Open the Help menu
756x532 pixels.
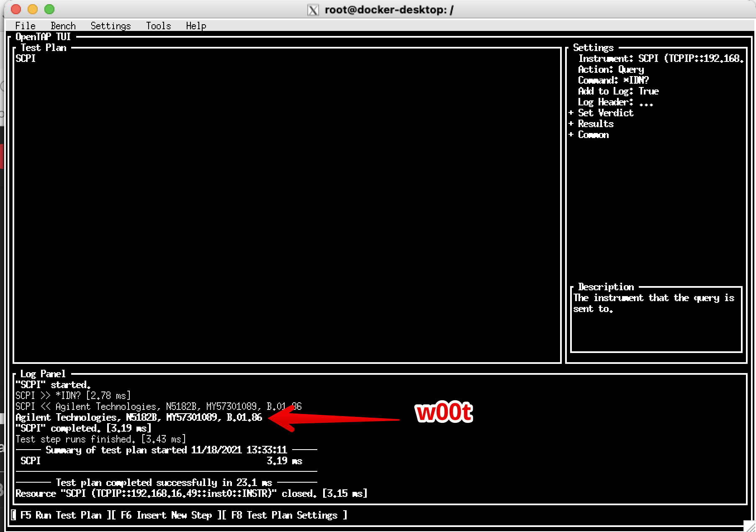[196, 26]
